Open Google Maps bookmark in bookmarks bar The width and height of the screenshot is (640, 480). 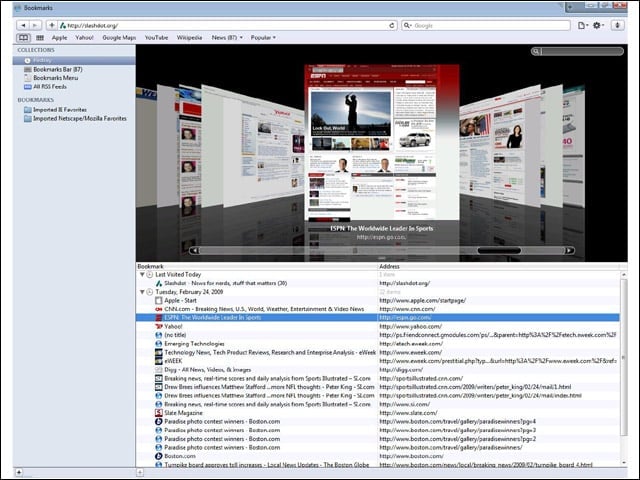tap(119, 38)
